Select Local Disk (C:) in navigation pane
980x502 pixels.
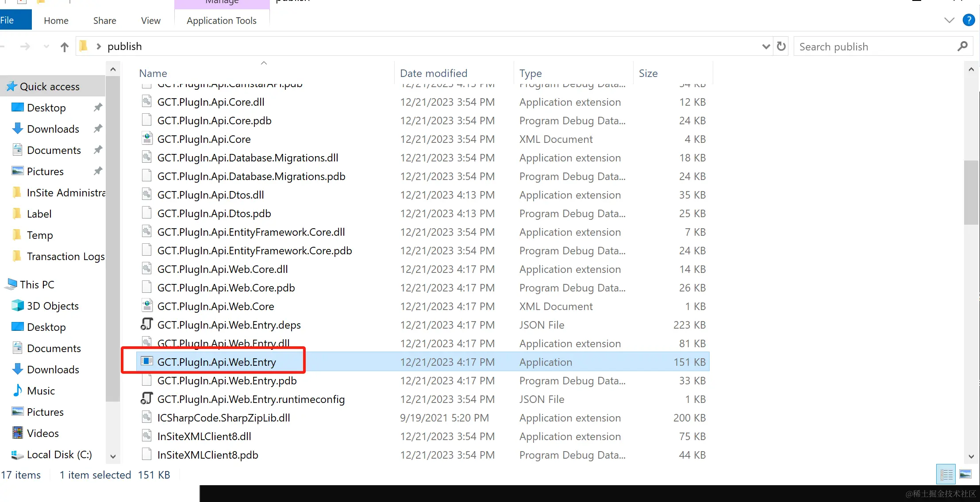[59, 455]
